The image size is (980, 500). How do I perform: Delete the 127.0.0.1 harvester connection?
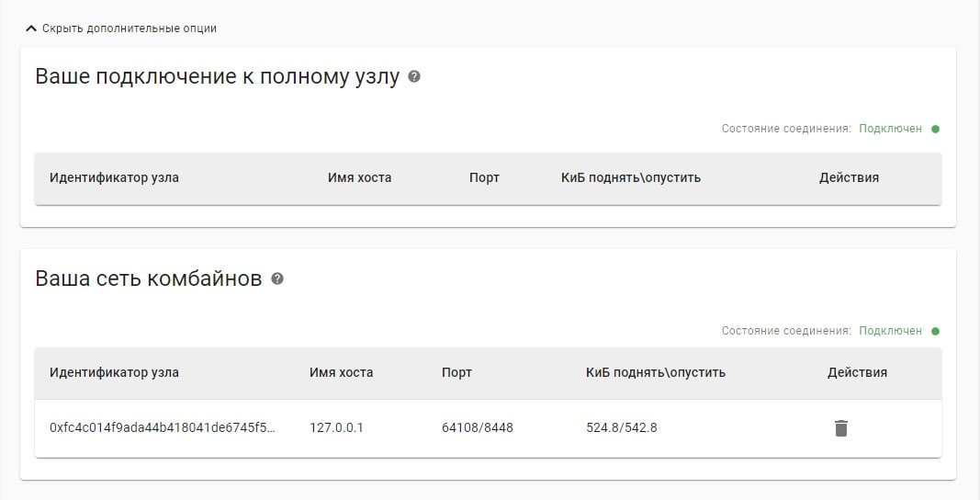(840, 427)
